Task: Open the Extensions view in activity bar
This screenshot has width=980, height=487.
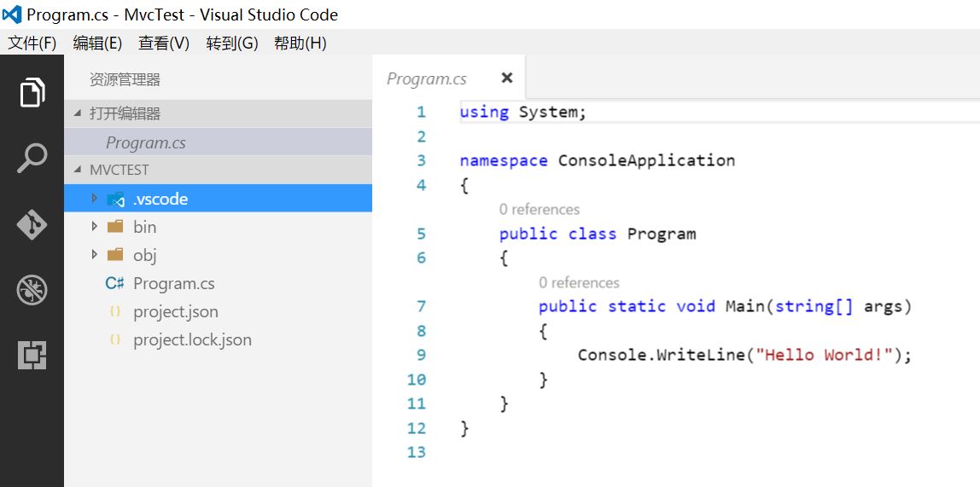Action: pos(32,356)
